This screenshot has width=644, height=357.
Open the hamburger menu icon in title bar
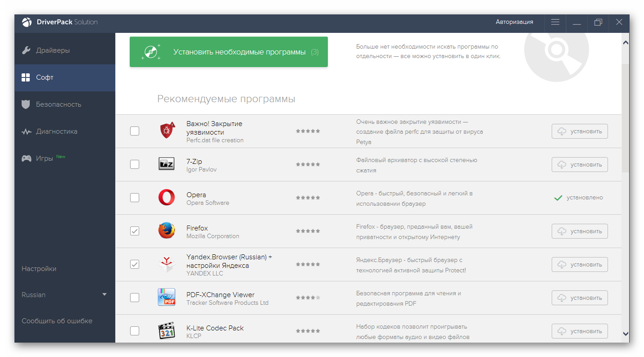555,22
